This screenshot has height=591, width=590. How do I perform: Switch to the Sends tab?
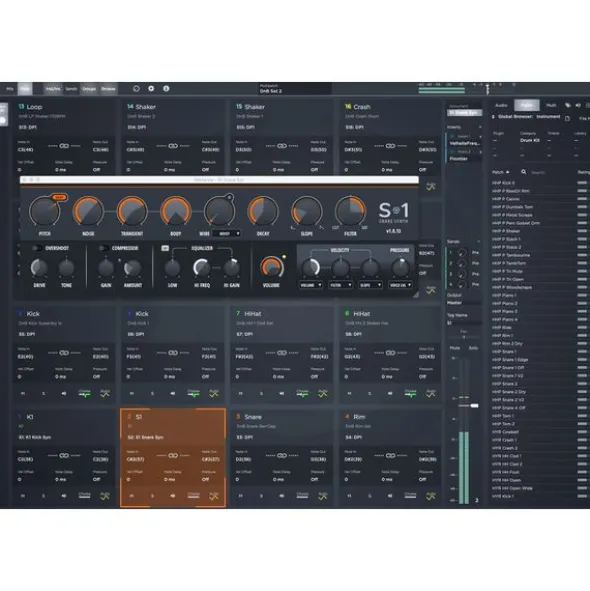pos(71,89)
